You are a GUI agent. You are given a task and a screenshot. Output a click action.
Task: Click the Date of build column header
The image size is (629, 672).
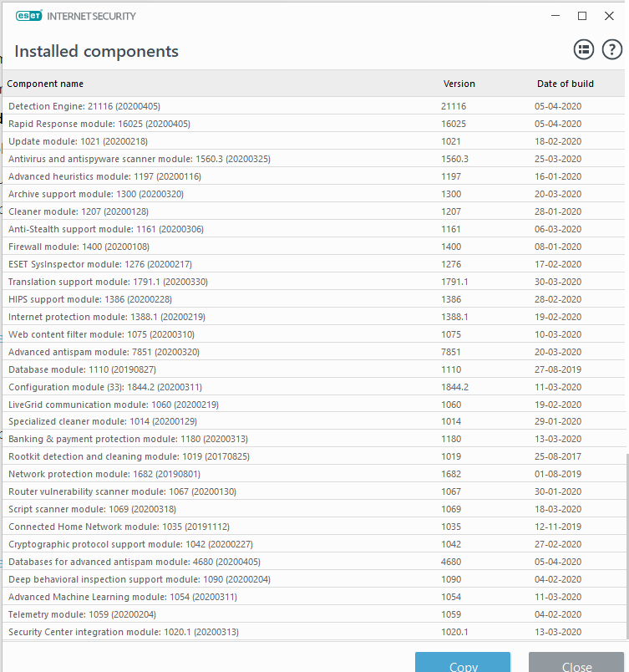tap(566, 84)
